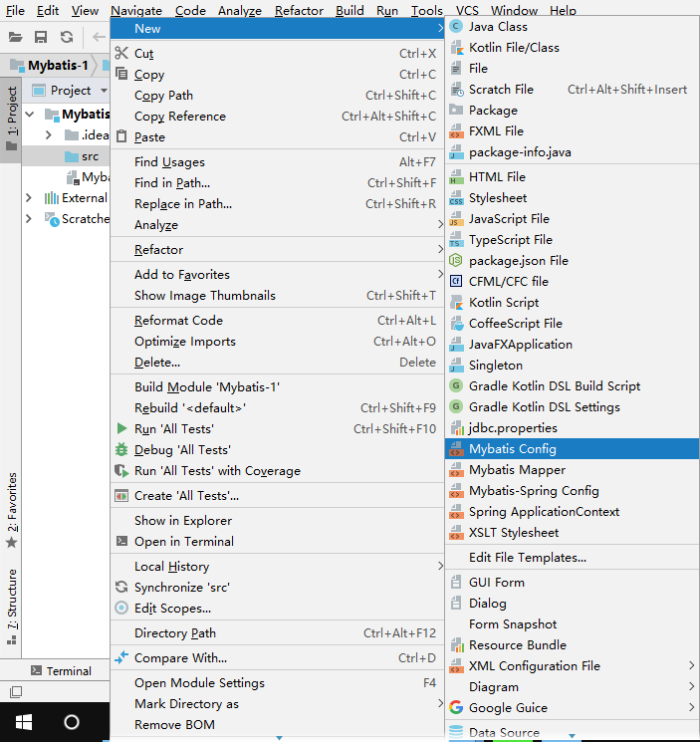
Task: Click the Synchronize toolbar icon
Action: [x=67, y=37]
